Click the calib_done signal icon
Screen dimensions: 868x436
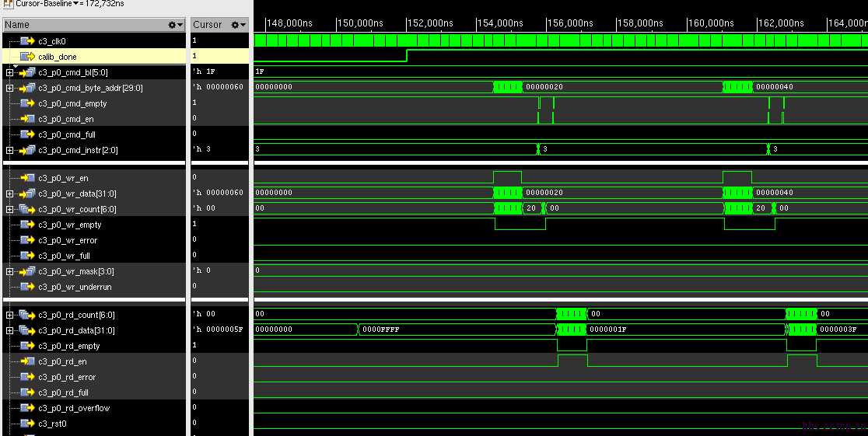tap(27, 56)
